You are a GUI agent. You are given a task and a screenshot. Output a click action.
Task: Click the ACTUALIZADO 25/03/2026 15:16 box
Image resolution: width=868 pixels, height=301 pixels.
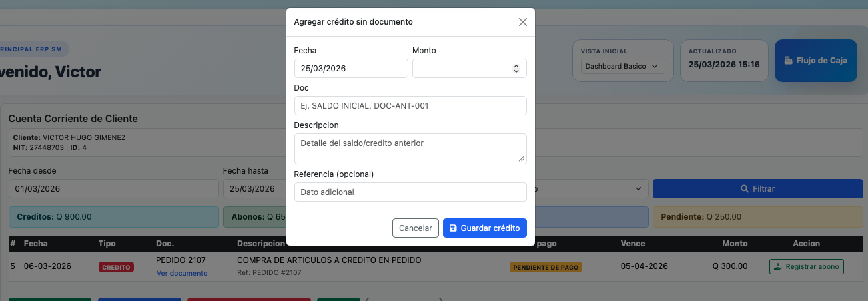724,61
